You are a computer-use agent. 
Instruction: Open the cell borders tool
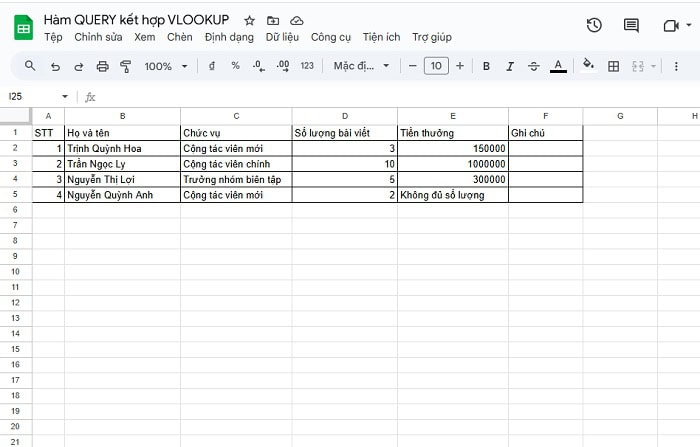coord(613,66)
